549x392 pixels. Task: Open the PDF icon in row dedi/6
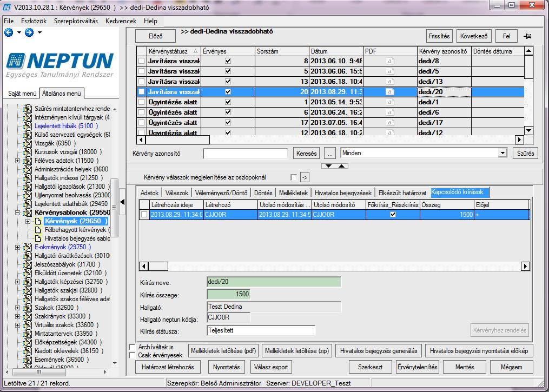390,112
